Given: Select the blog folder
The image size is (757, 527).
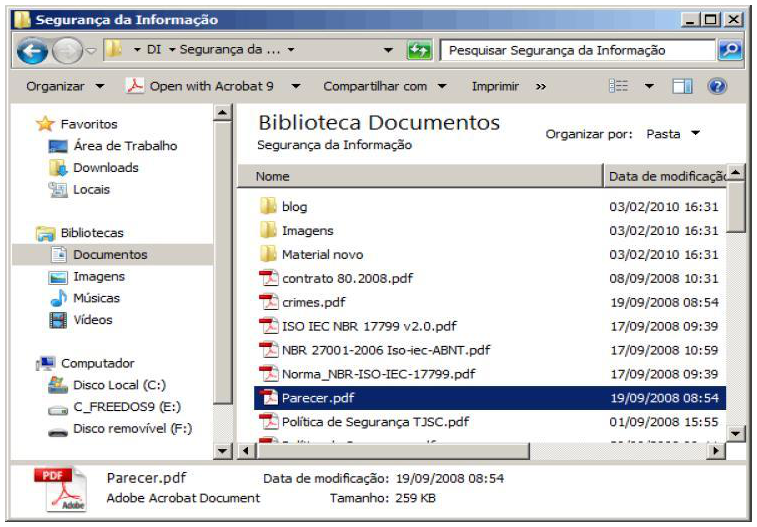Looking at the screenshot, I should (283, 207).
